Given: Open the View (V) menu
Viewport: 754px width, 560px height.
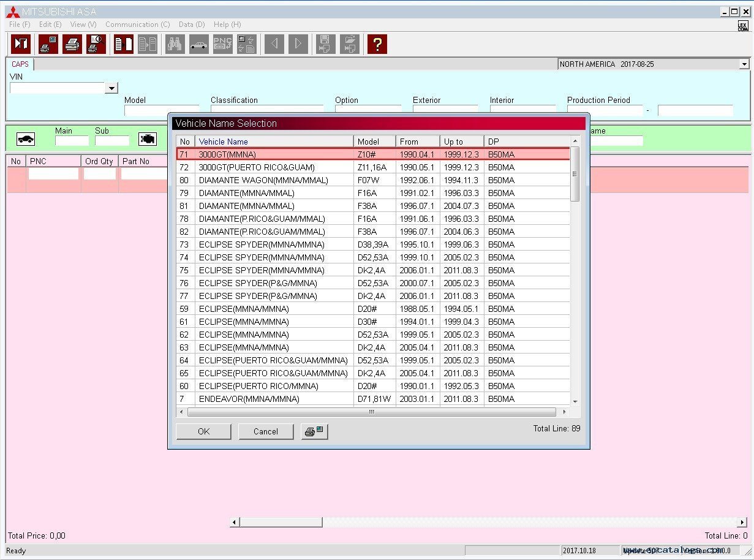Looking at the screenshot, I should 83,25.
